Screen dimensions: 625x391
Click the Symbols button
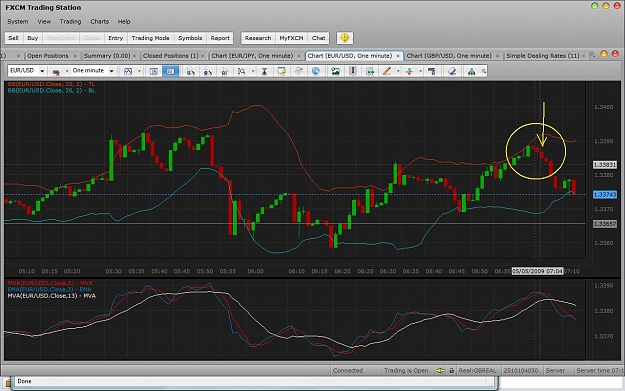[x=190, y=38]
